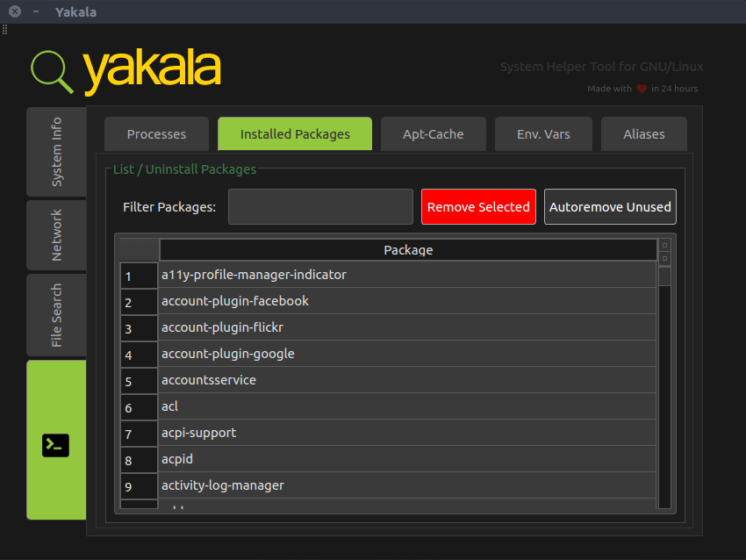Click the table corner select-all button

[x=139, y=250]
